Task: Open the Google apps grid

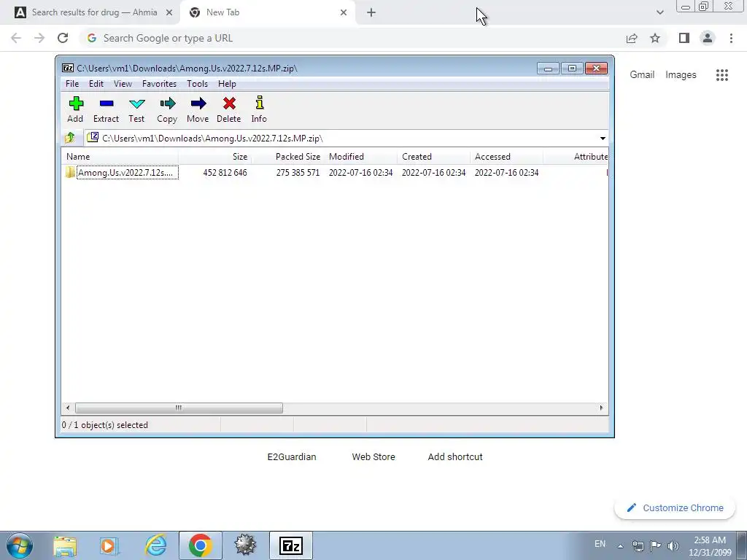Action: pos(721,75)
